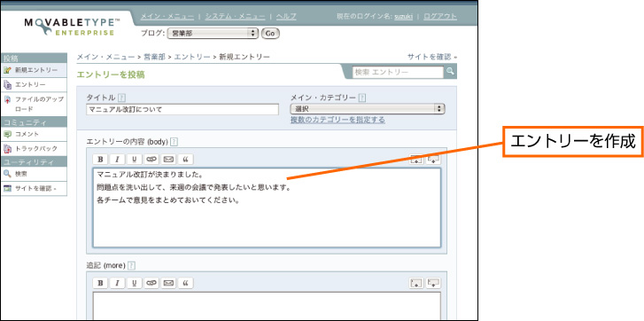Image resolution: width=644 pixels, height=321 pixels.
Task: Open コメント in the sidebar
Action: coord(34,134)
